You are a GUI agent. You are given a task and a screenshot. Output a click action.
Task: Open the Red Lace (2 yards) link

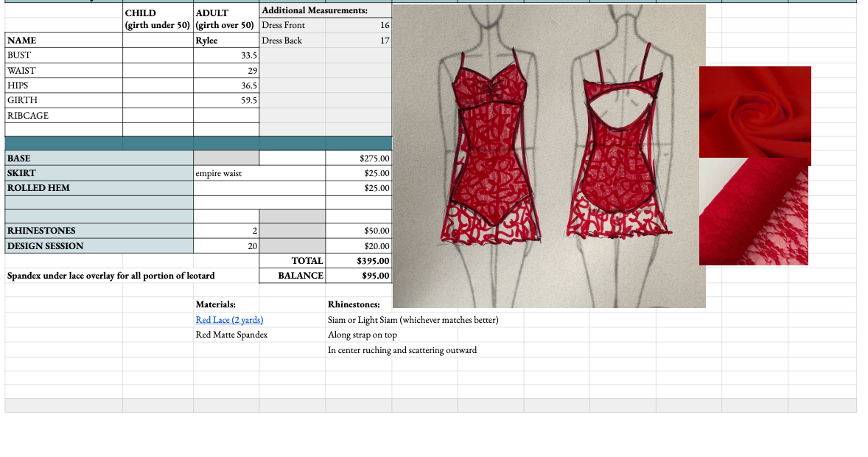pyautogui.click(x=229, y=320)
